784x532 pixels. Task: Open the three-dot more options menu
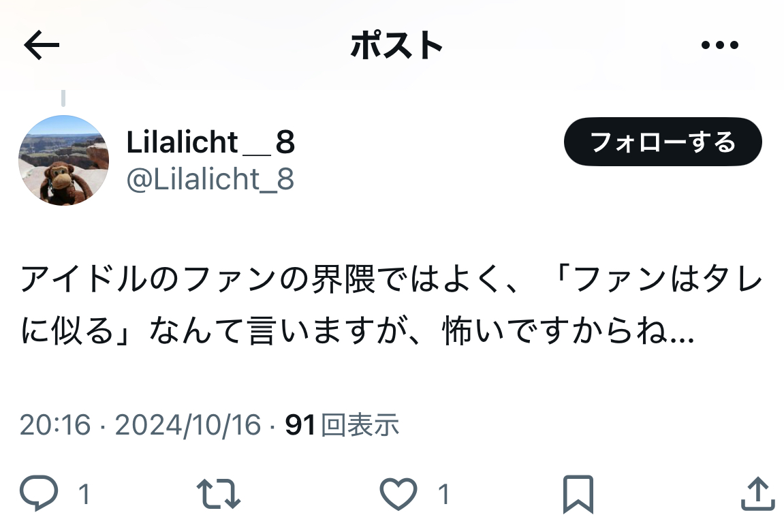pos(719,45)
